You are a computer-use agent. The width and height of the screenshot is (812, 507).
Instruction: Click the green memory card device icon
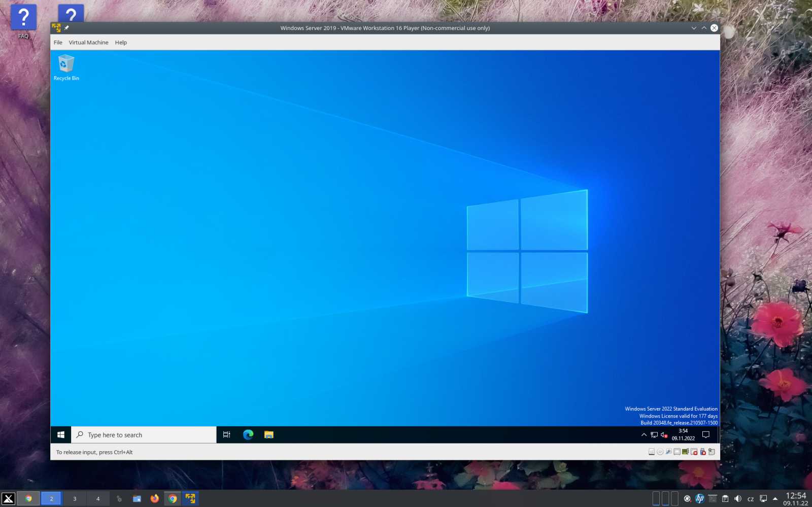[686, 452]
